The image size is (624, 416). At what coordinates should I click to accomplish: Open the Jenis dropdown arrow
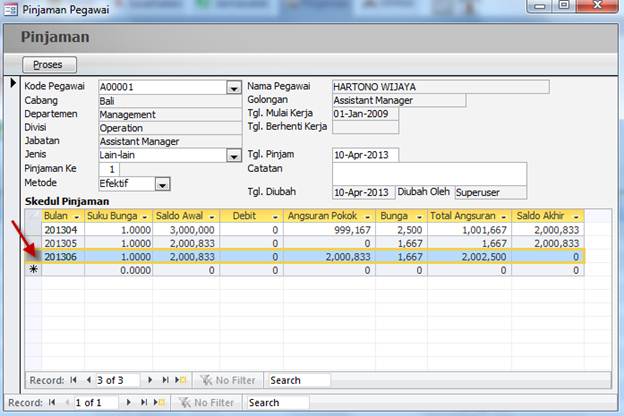point(234,156)
